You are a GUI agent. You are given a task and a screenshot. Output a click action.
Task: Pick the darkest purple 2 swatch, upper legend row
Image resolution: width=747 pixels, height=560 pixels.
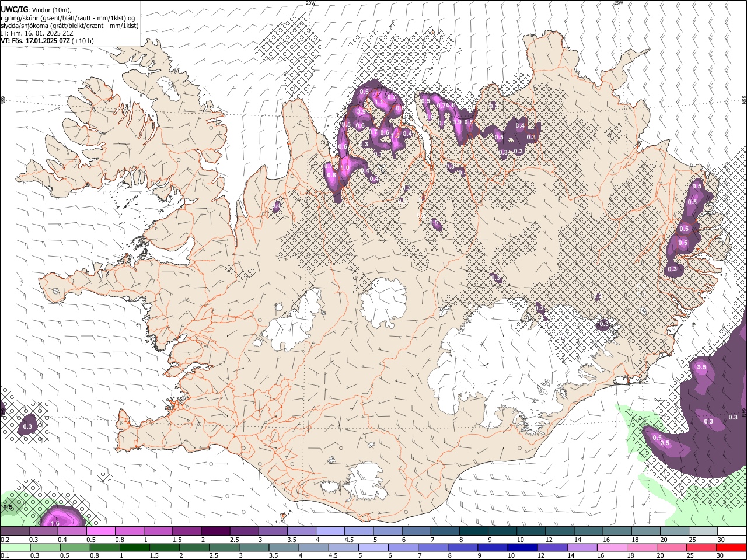tap(215, 531)
